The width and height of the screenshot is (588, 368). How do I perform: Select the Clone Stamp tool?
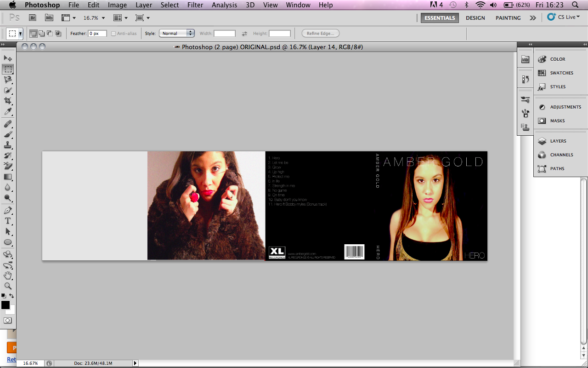8,145
